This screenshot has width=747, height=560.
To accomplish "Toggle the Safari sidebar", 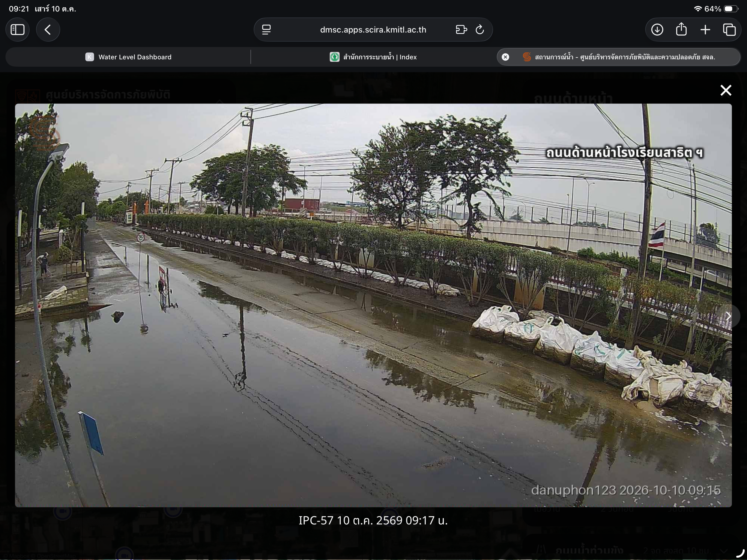I will click(17, 30).
